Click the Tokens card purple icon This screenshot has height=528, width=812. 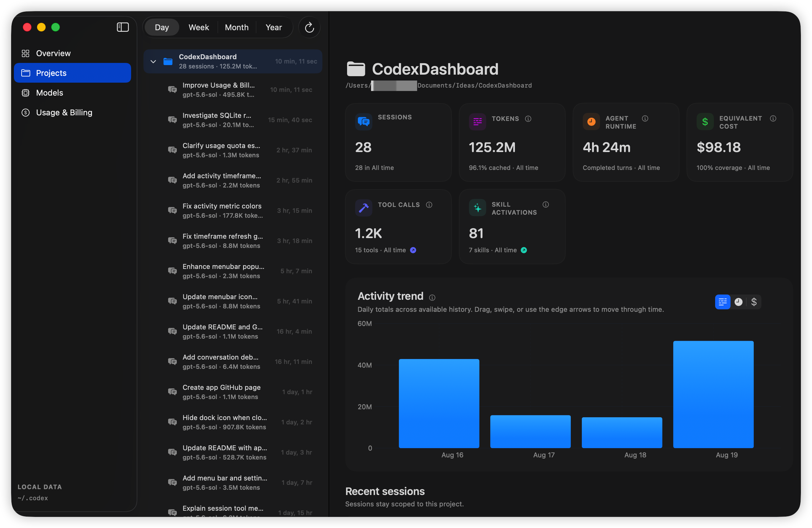477,122
